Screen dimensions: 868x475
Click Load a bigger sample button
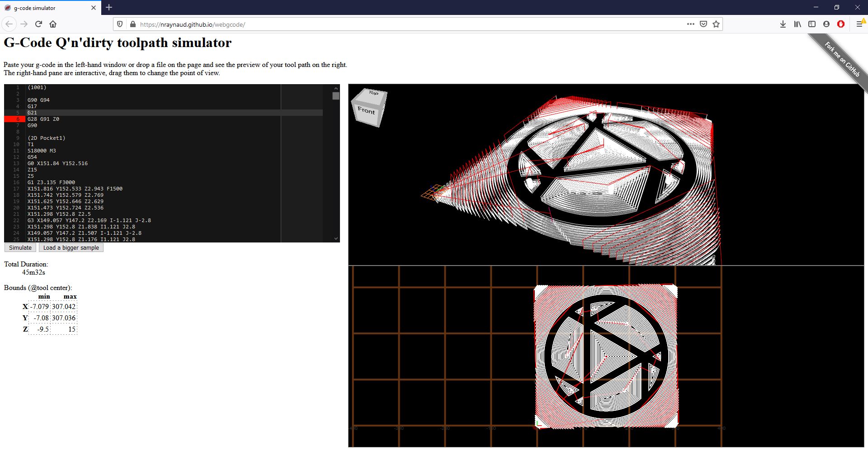click(x=71, y=247)
